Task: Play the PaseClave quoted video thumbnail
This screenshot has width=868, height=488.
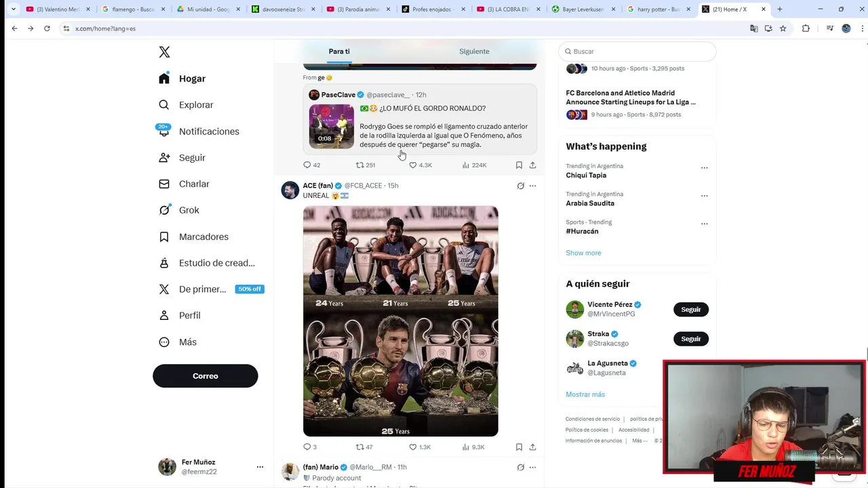Action: [x=332, y=126]
